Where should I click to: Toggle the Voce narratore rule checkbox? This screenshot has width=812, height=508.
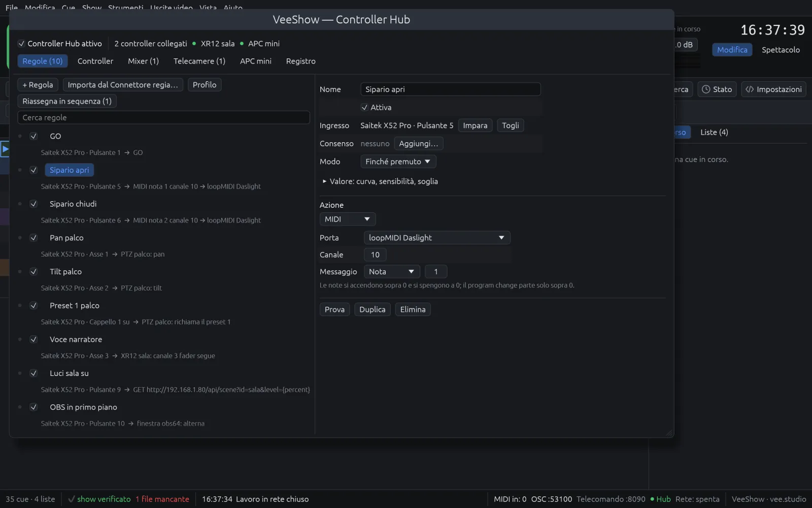(x=33, y=339)
